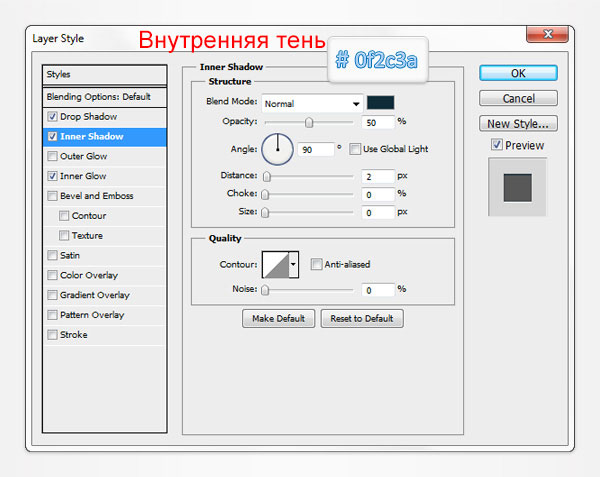Click the Opacity slider handle
600x477 pixels.
pyautogui.click(x=309, y=122)
